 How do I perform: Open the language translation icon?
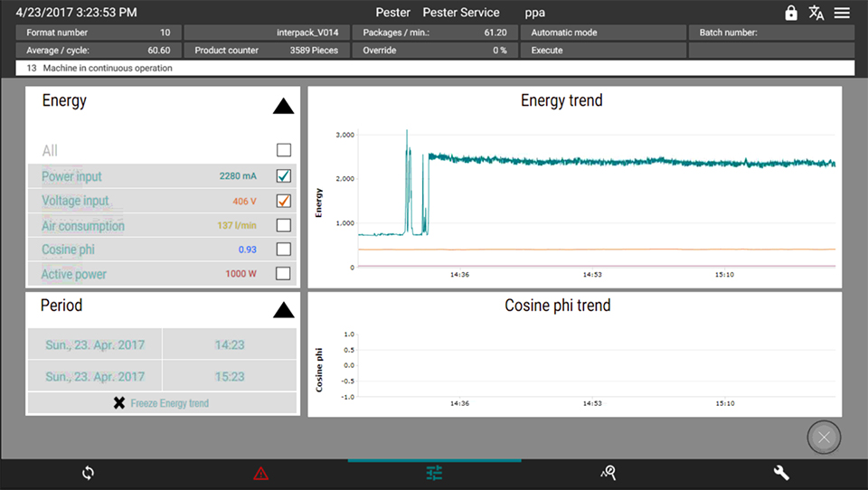[816, 13]
